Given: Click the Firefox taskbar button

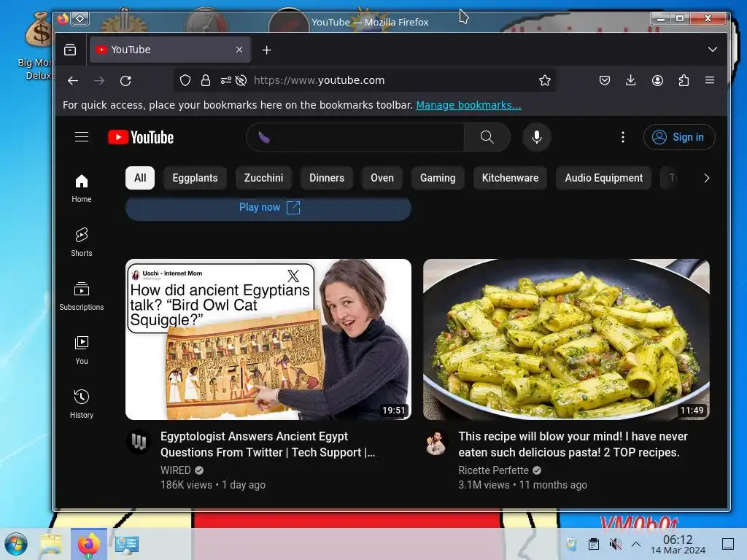Looking at the screenshot, I should coord(89,544).
